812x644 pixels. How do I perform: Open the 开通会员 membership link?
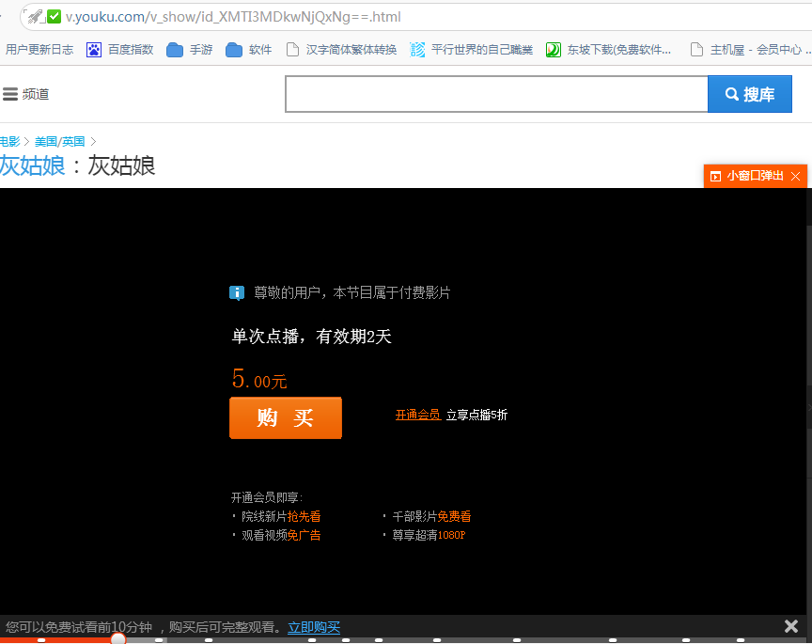(x=418, y=415)
